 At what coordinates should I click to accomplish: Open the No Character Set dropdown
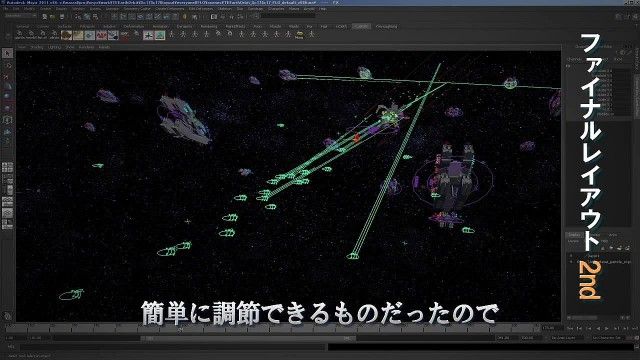(607, 338)
